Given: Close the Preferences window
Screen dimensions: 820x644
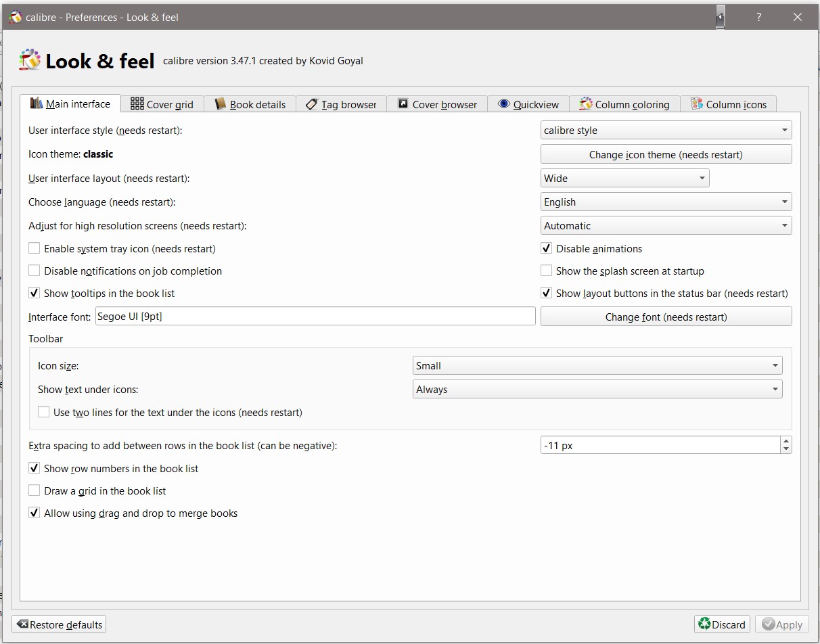Looking at the screenshot, I should click(x=798, y=17).
